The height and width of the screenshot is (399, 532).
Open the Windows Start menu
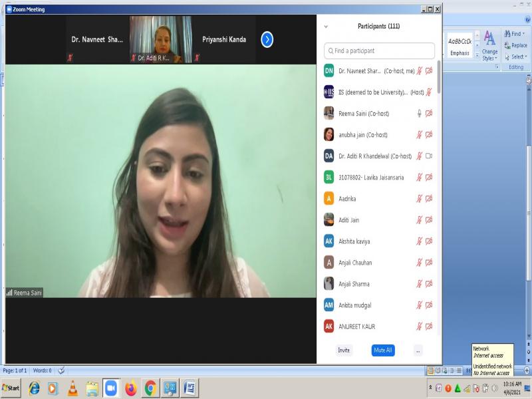pyautogui.click(x=11, y=388)
